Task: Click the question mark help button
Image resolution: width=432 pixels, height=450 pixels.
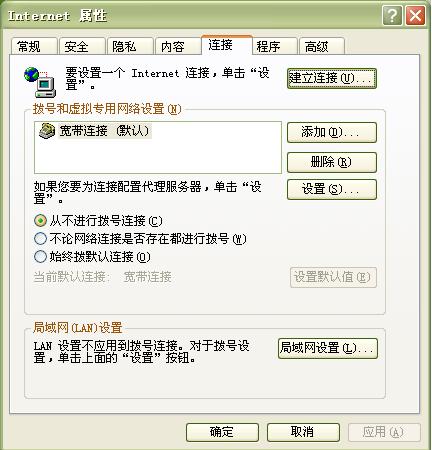Action: (x=392, y=15)
